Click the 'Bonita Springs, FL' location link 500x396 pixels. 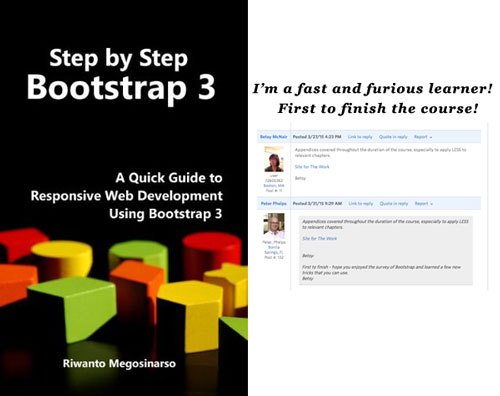coord(274,250)
